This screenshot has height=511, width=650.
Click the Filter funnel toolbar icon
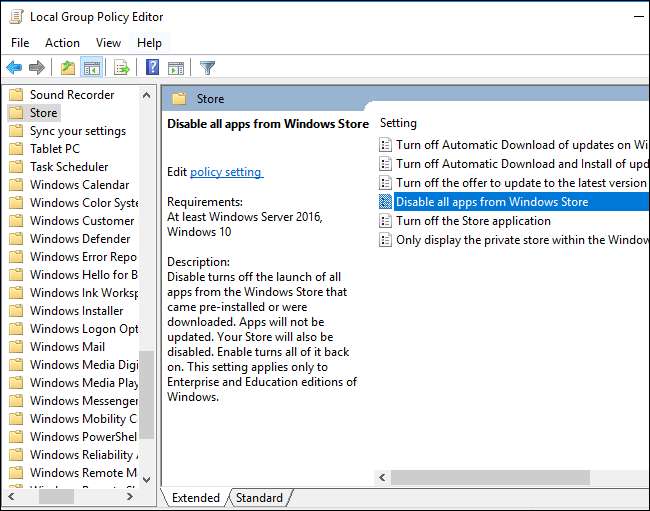click(x=207, y=68)
